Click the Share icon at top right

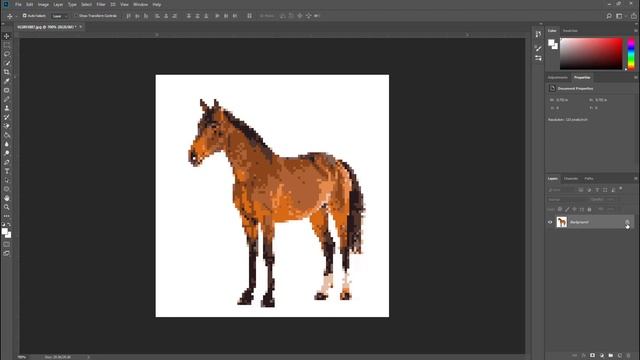633,16
